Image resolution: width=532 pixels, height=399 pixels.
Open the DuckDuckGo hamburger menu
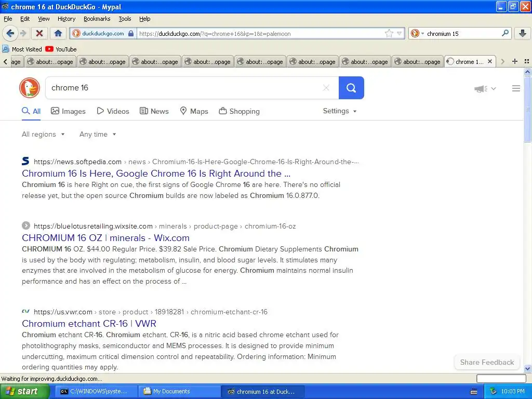(x=516, y=88)
